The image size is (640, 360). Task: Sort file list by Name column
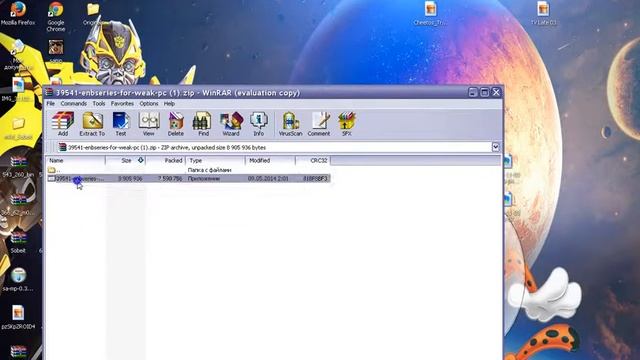(x=76, y=160)
